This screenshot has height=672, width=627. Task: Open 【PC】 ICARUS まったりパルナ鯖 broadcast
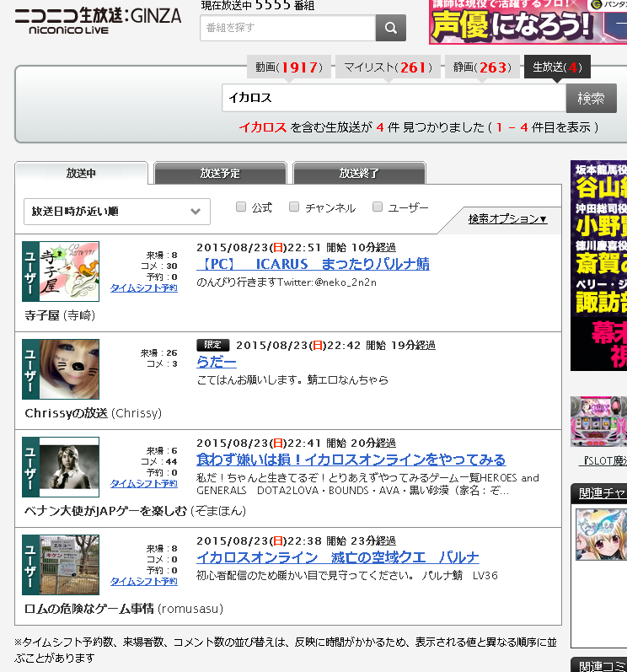point(313,264)
